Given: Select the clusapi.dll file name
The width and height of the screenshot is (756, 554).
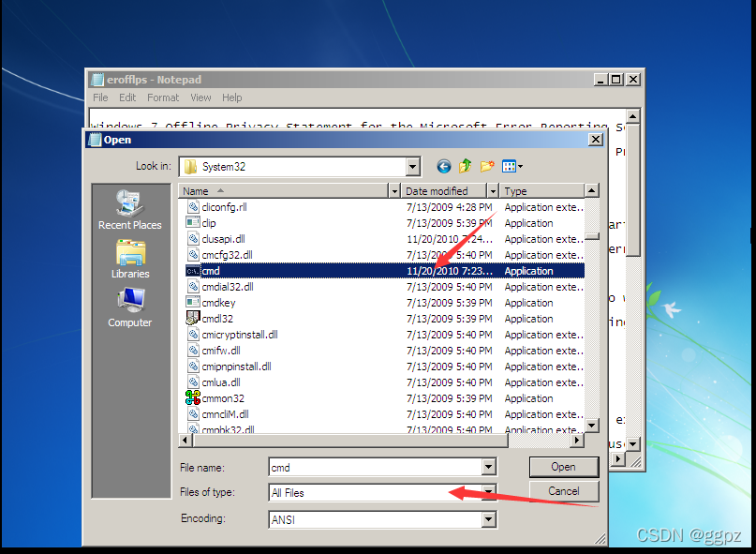Looking at the screenshot, I should pyautogui.click(x=223, y=239).
